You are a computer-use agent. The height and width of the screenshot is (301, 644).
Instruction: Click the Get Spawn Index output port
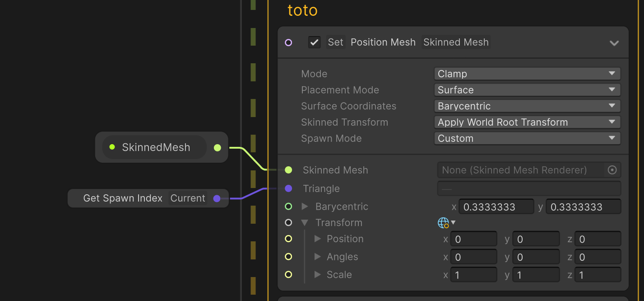tap(218, 198)
